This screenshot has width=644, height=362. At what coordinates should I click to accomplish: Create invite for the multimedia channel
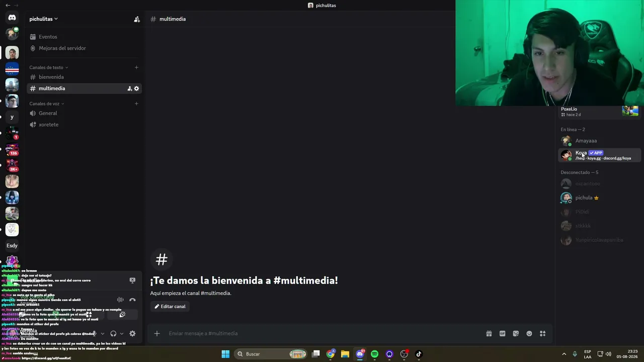click(x=129, y=88)
